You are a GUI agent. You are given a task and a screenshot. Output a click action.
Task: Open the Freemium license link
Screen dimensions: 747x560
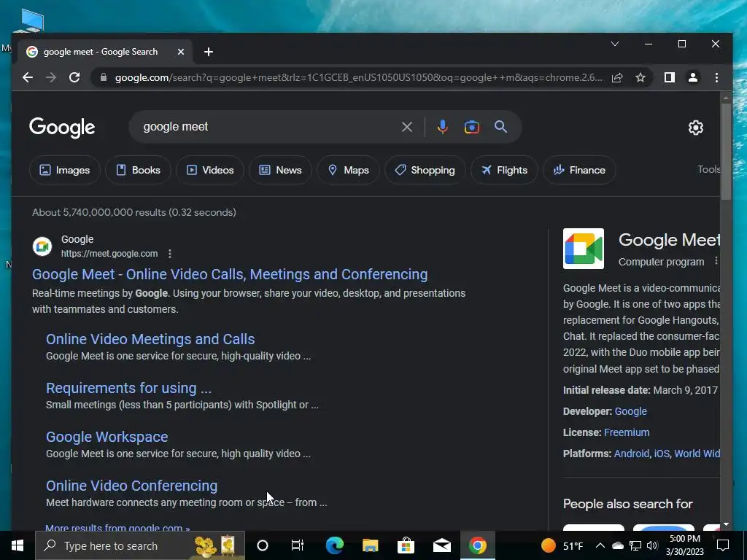click(x=627, y=432)
